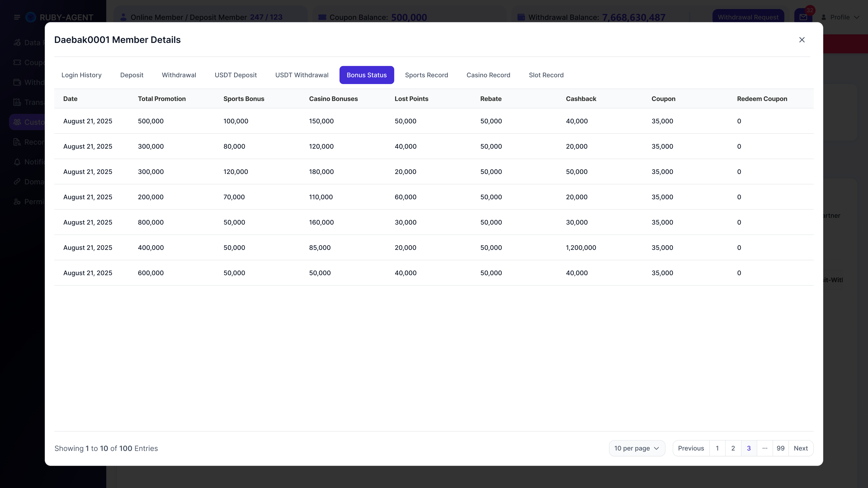Image resolution: width=868 pixels, height=488 pixels.
Task: Click the 100,000 Sports Bonus cell
Action: point(236,121)
